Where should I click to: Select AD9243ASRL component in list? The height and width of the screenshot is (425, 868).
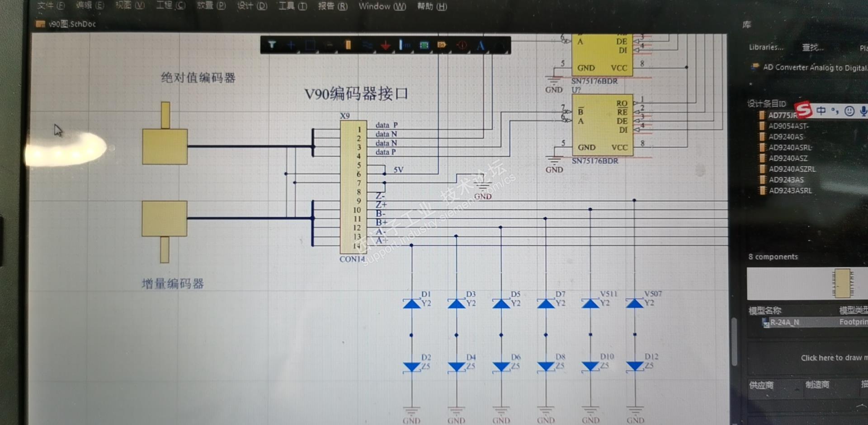(x=790, y=191)
